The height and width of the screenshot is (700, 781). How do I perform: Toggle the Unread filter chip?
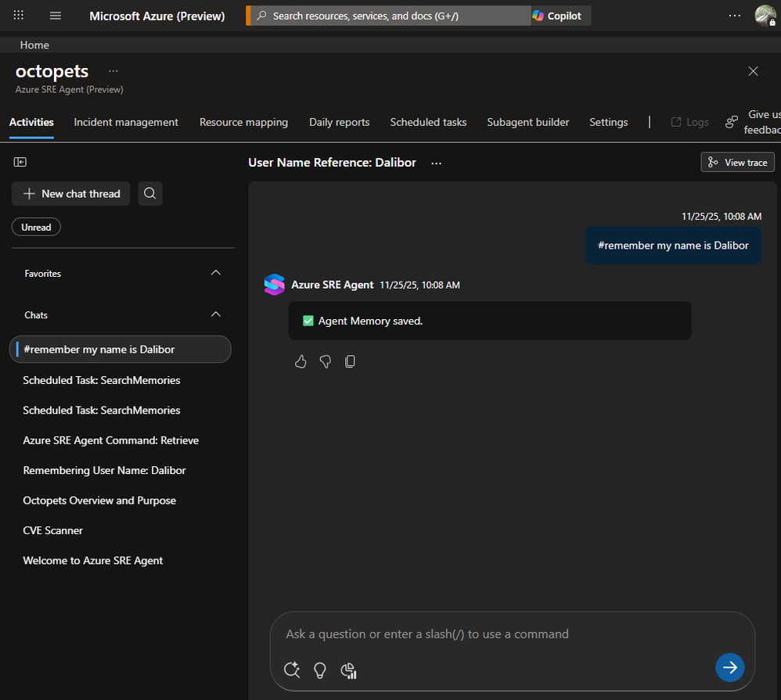[36, 227]
